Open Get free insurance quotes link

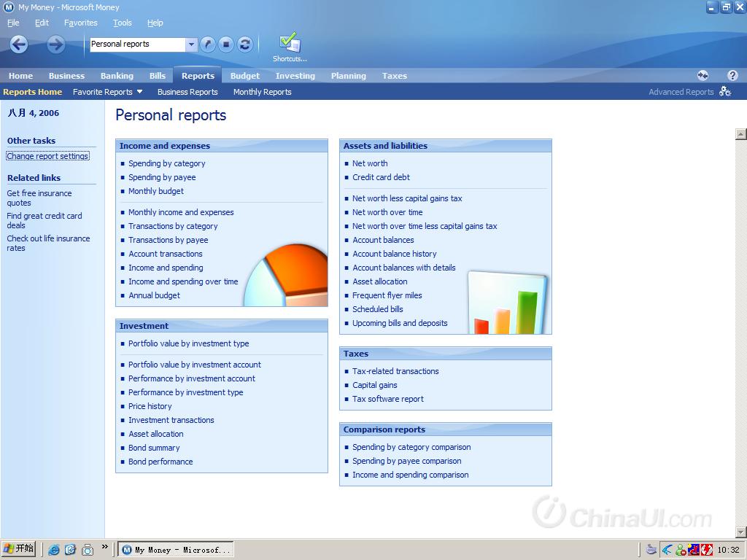tap(39, 198)
